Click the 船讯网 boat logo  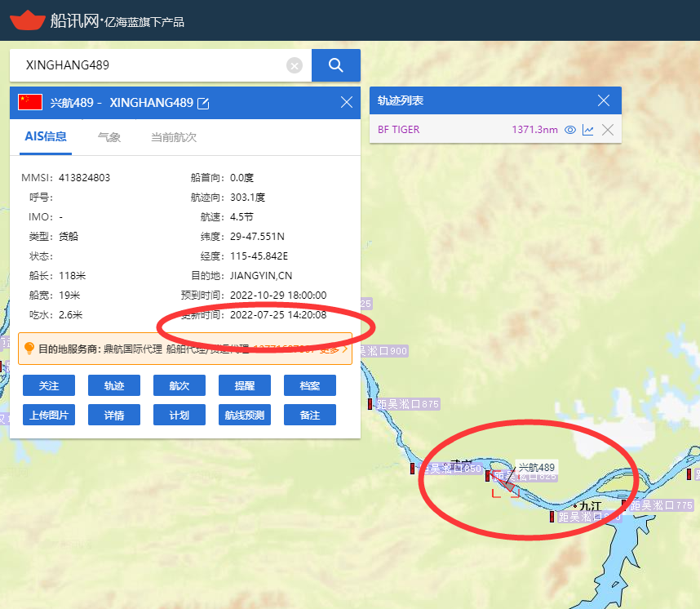(26, 20)
